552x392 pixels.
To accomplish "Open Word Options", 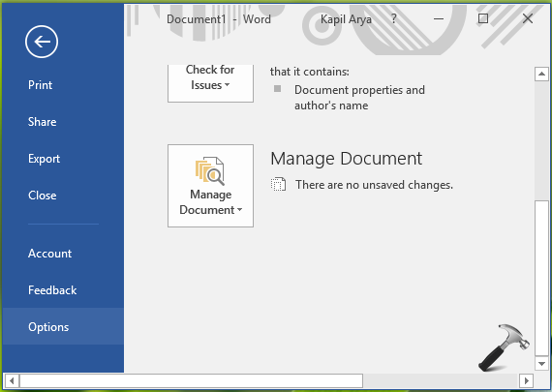I will 48,327.
